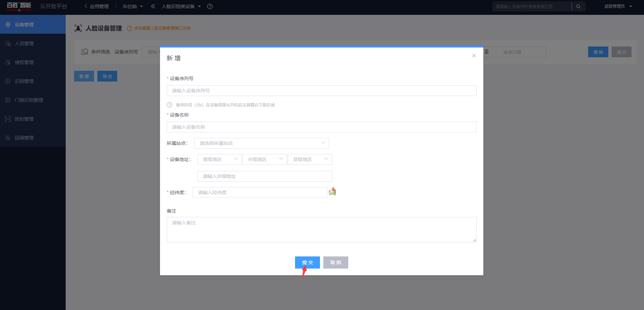
Task: Click the 设备管理 globe icon in sidebar
Action: click(8, 25)
